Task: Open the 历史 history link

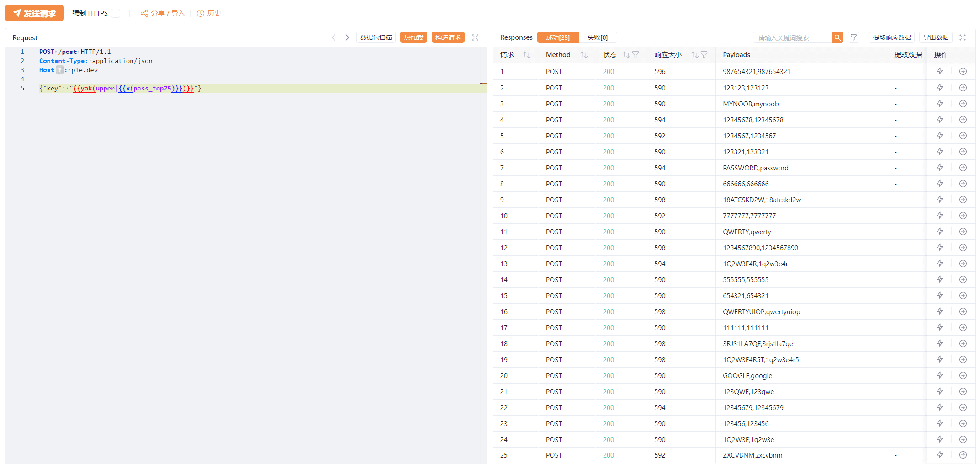Action: (x=209, y=13)
